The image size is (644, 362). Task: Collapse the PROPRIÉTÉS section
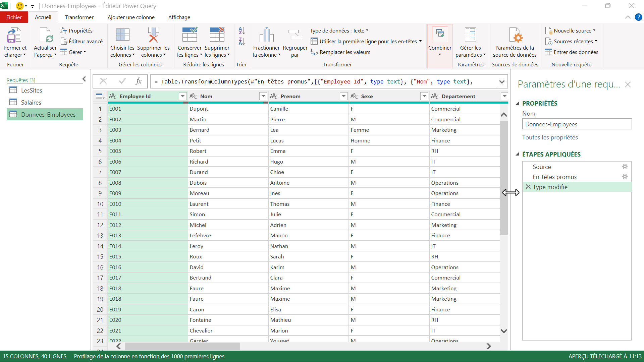point(517,104)
